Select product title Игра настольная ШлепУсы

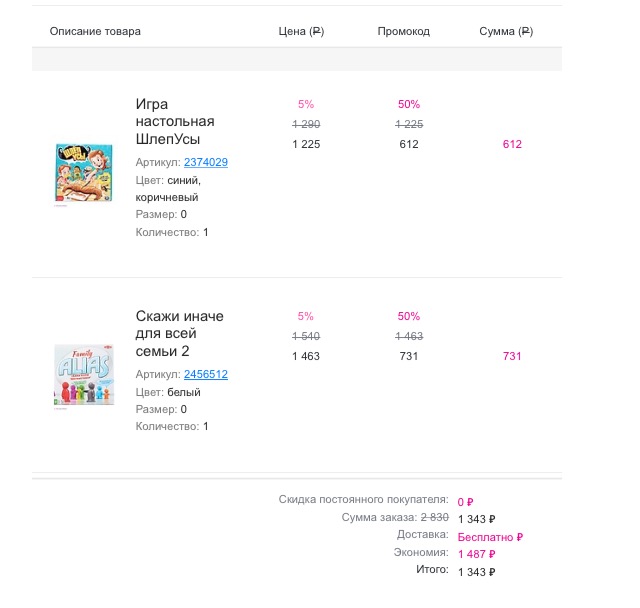click(x=175, y=121)
